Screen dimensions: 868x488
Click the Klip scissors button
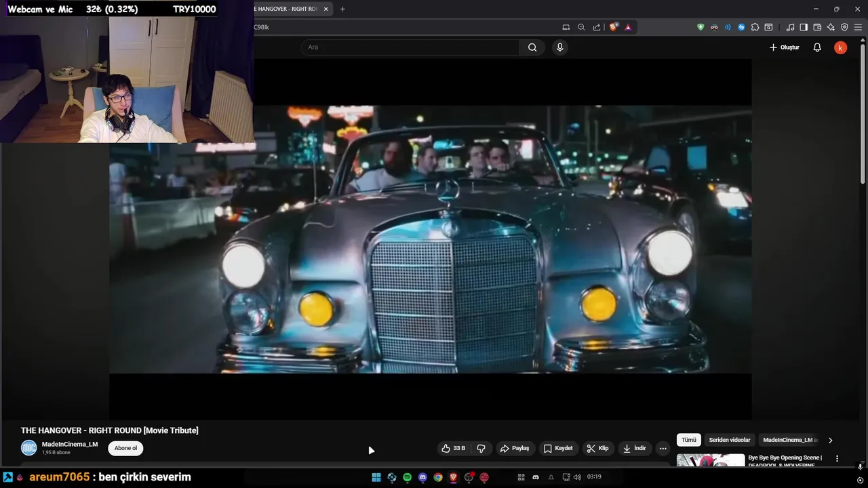(x=597, y=448)
